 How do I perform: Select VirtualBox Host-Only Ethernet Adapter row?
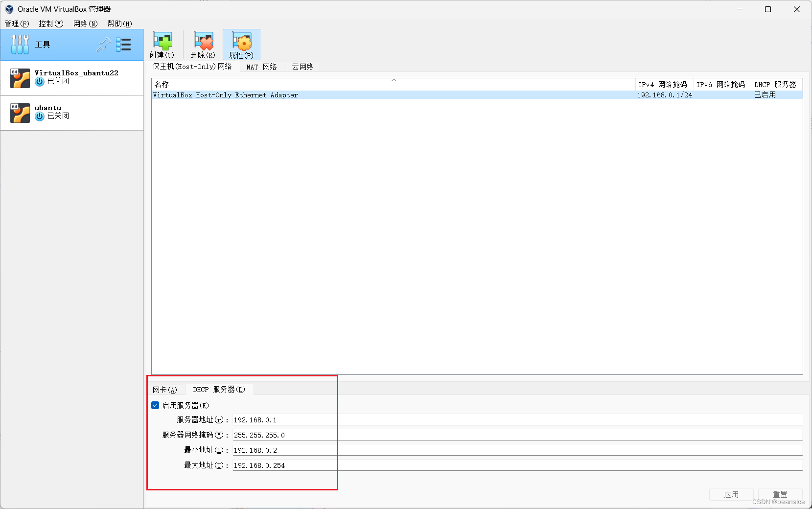pyautogui.click(x=477, y=95)
